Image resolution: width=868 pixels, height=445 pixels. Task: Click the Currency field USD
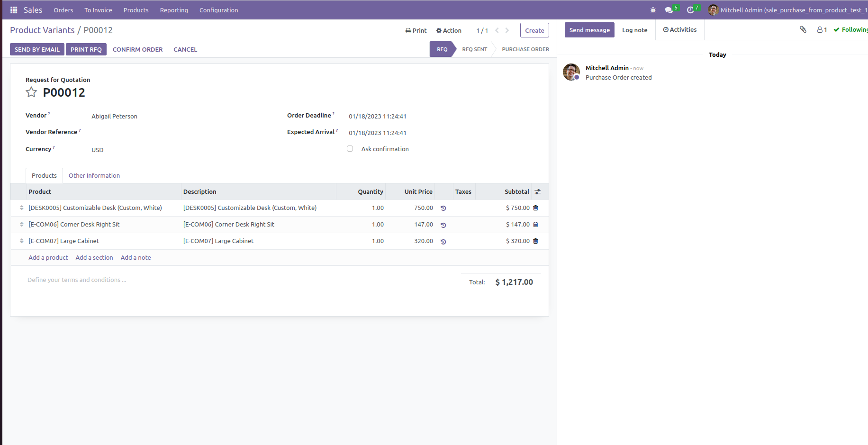pos(97,150)
